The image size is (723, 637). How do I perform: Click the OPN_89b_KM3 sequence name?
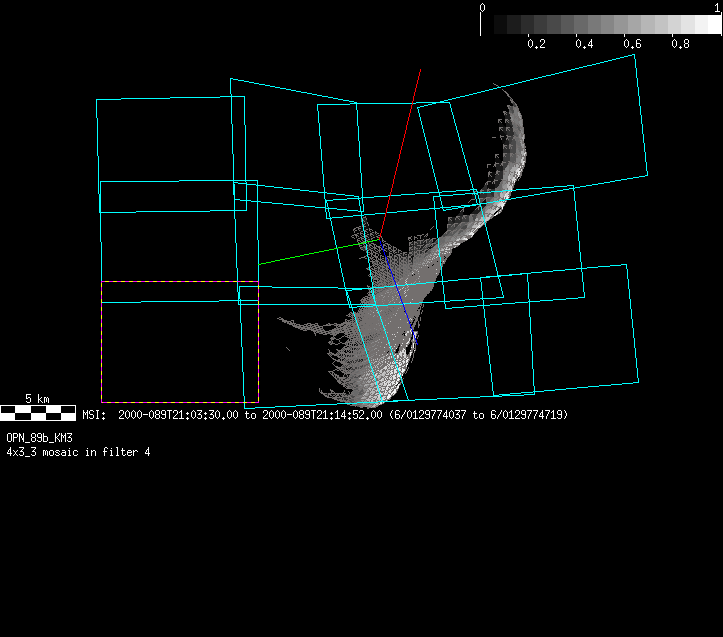tap(39, 438)
